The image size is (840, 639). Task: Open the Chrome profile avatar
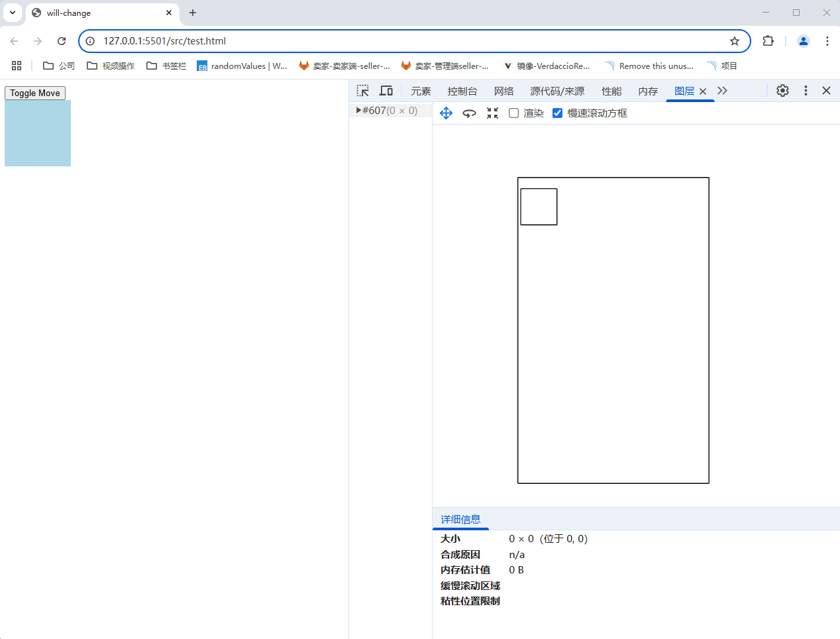pyautogui.click(x=804, y=41)
